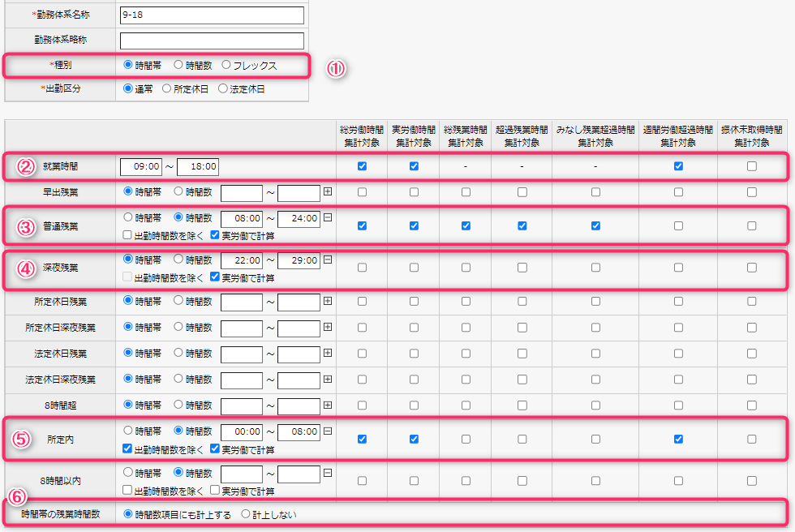
Task: Select フレックス as the 種別 type
Action: pyautogui.click(x=226, y=65)
